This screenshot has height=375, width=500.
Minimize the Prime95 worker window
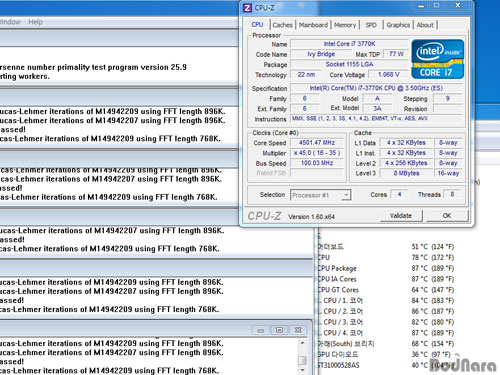[261, 330]
